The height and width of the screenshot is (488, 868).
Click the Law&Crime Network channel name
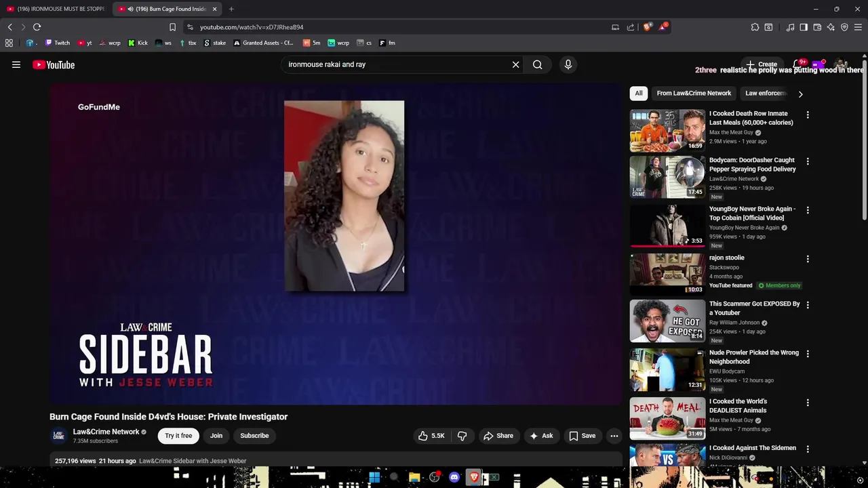tap(106, 432)
